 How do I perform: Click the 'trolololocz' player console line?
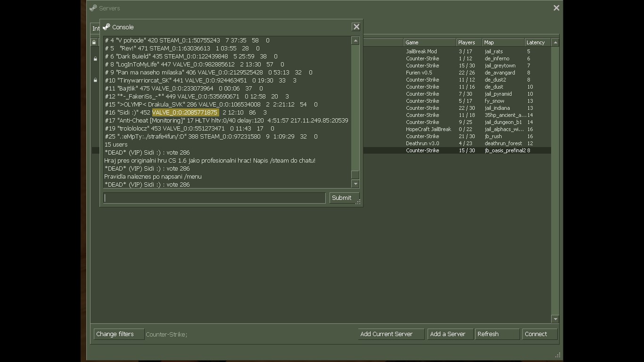(x=190, y=128)
